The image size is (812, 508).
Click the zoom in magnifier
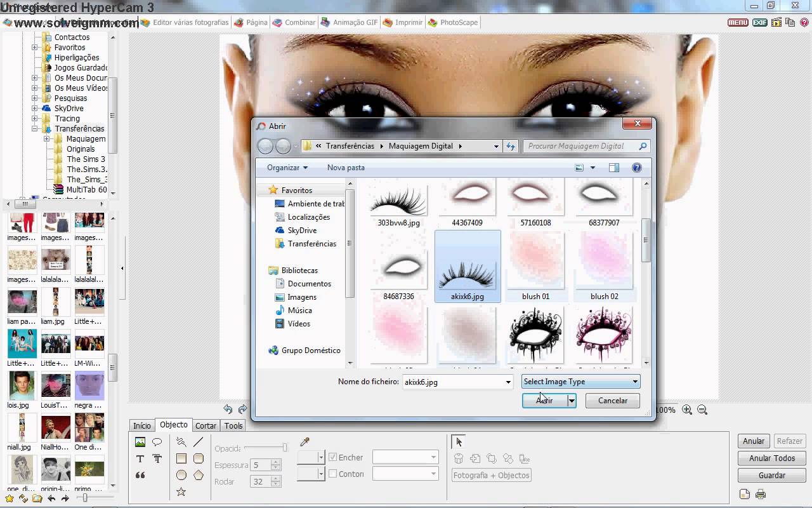click(x=687, y=410)
